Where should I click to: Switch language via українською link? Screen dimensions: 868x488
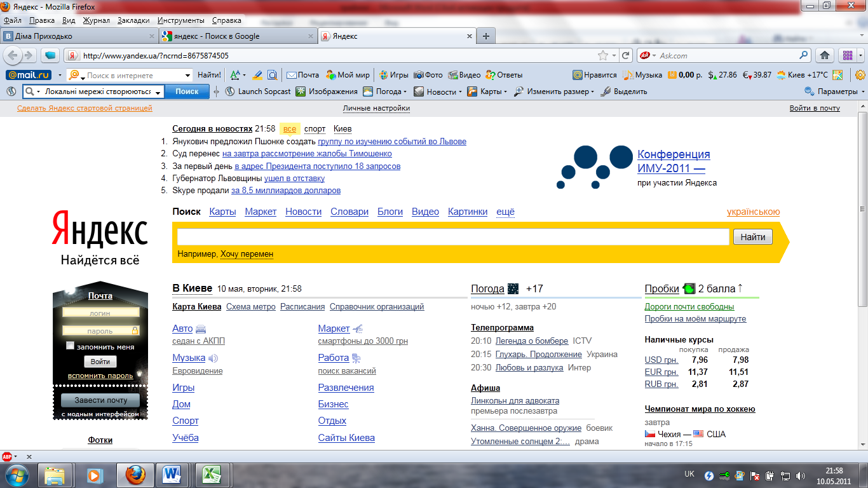coord(753,212)
